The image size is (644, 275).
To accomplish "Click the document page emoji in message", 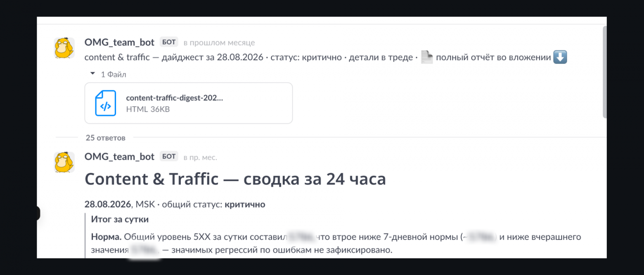I will pos(427,57).
